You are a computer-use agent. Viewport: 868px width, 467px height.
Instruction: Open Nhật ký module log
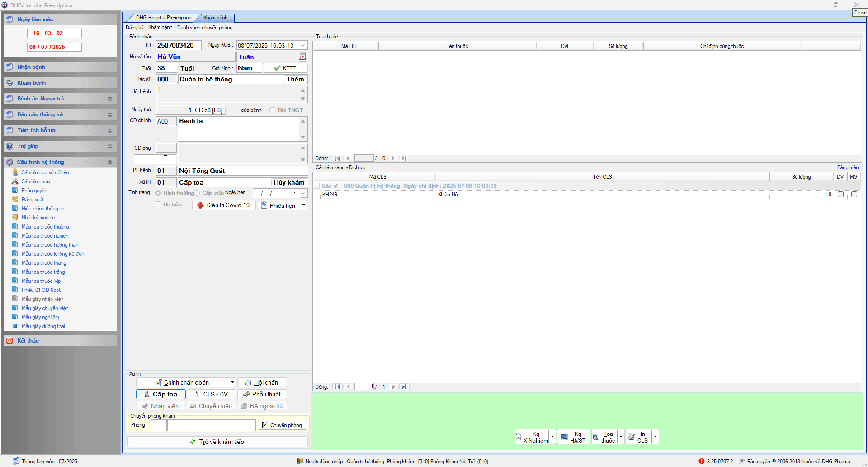(x=38, y=218)
